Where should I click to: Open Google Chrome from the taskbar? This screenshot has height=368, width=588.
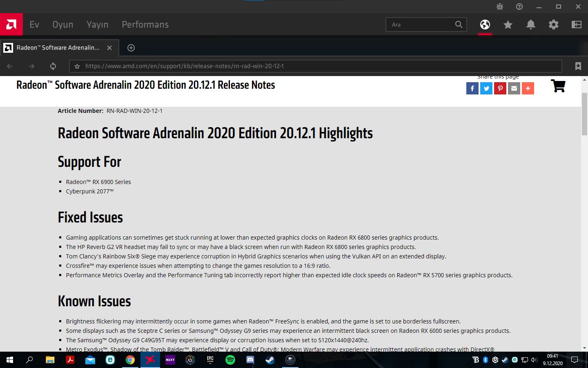tap(130, 360)
